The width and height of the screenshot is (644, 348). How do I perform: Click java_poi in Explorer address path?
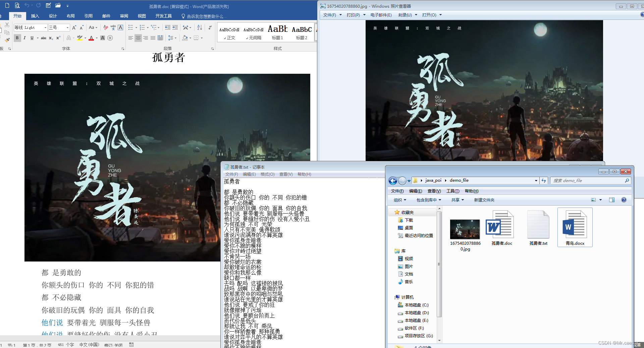coord(433,180)
